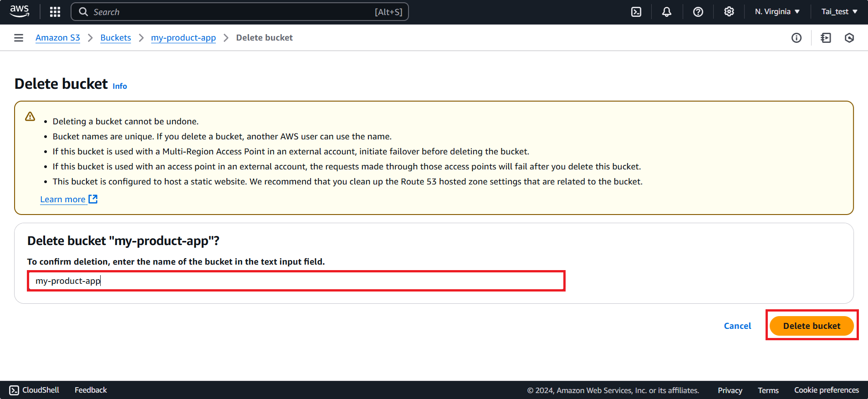Click the Multi-Region Access Point warning line

(x=291, y=152)
